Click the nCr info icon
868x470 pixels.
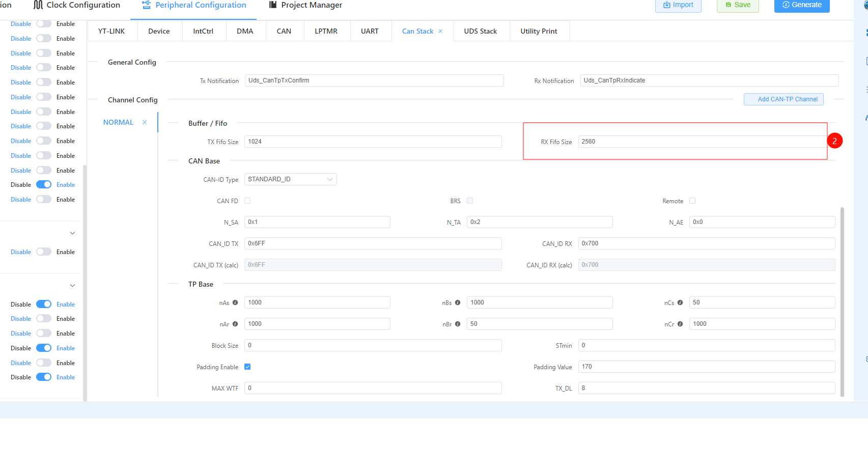click(680, 324)
